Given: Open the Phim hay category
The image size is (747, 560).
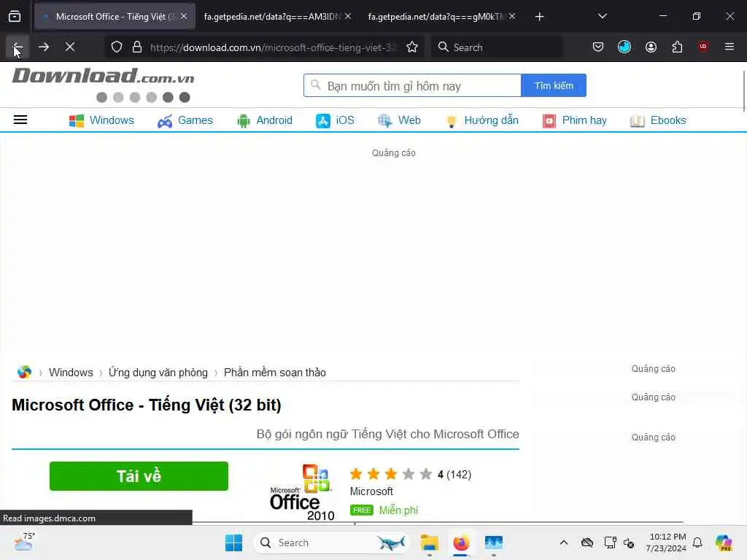Looking at the screenshot, I should point(575,120).
